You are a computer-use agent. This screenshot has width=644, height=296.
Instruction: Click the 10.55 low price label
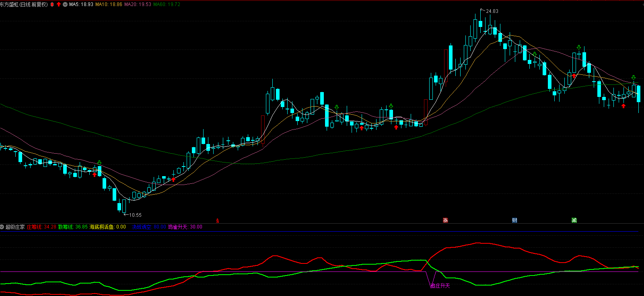point(136,215)
